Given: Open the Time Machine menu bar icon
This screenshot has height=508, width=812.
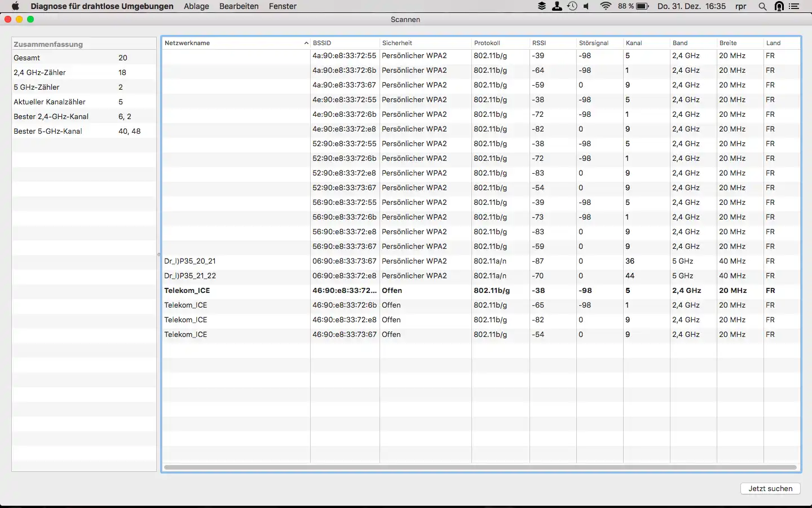Looking at the screenshot, I should (572, 6).
